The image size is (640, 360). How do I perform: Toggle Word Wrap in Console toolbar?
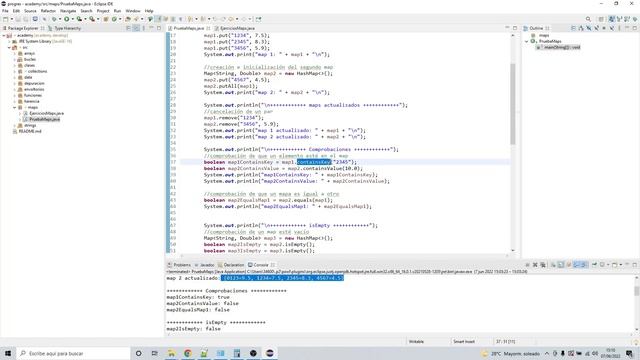coord(569,265)
